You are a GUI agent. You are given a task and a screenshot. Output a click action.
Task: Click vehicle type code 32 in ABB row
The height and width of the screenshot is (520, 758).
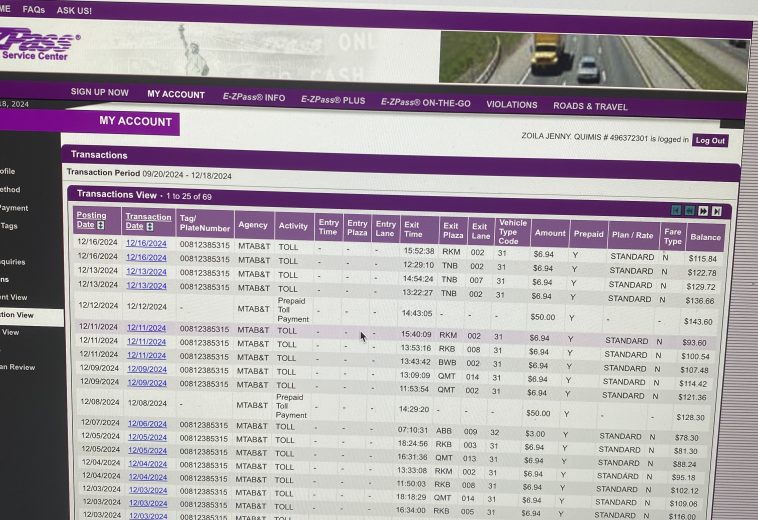495,432
